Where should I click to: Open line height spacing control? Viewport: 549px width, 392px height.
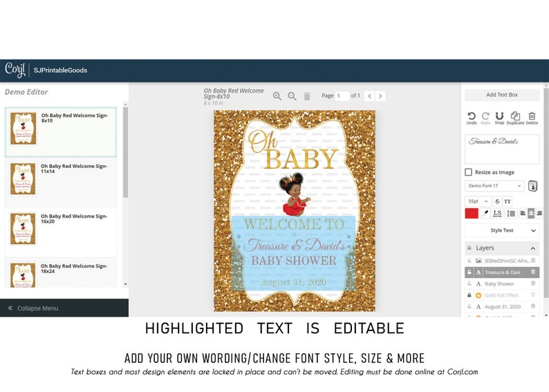(511, 213)
